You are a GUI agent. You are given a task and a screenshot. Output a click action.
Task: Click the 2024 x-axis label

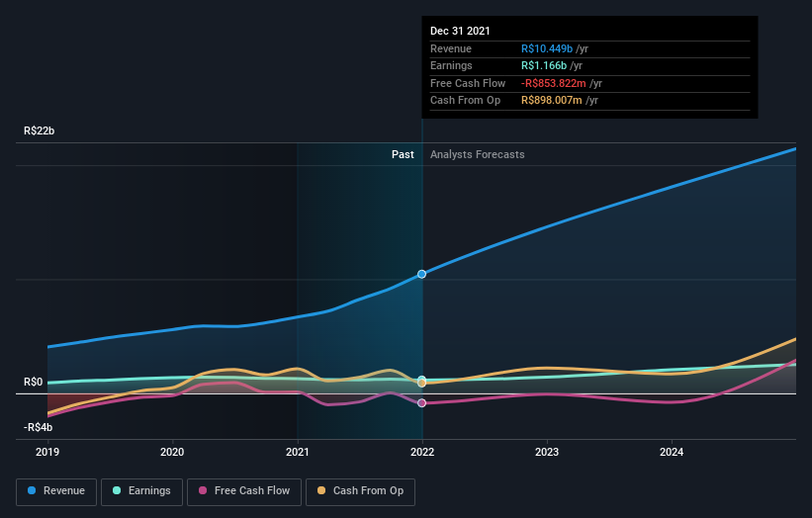pos(672,453)
